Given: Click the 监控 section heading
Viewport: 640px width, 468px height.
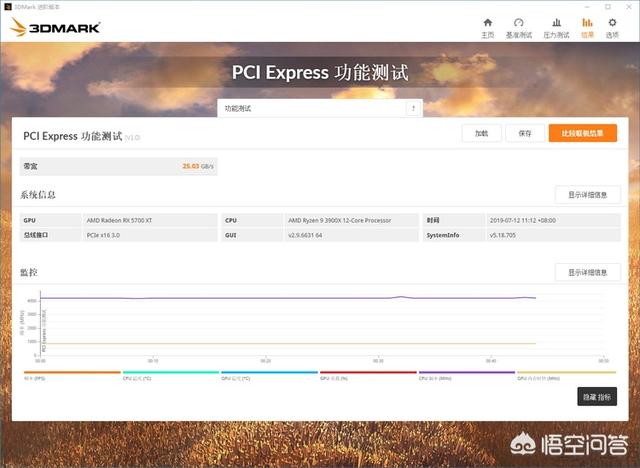Looking at the screenshot, I should pos(29,273).
